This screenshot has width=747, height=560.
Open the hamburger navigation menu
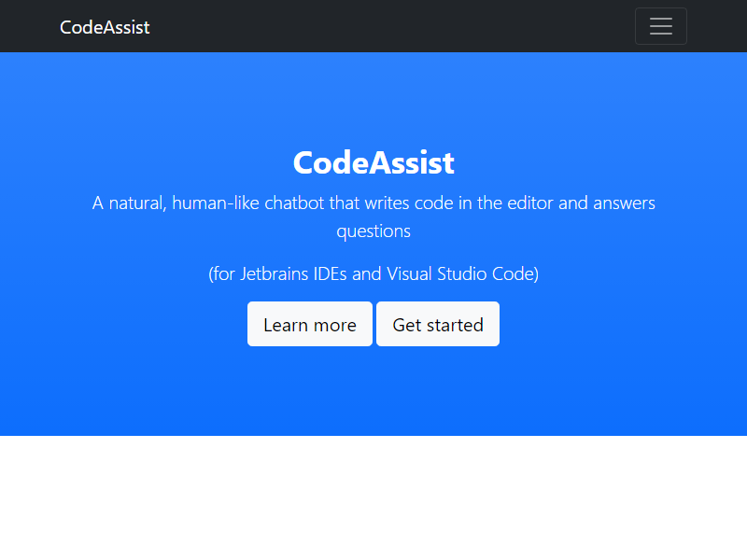click(661, 26)
